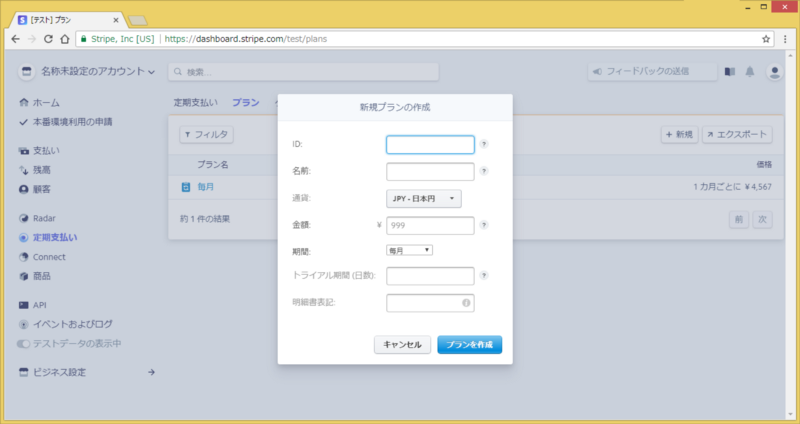The image size is (800, 424).
Task: Click the info icon inside 明細書表記 field
Action: click(x=466, y=302)
